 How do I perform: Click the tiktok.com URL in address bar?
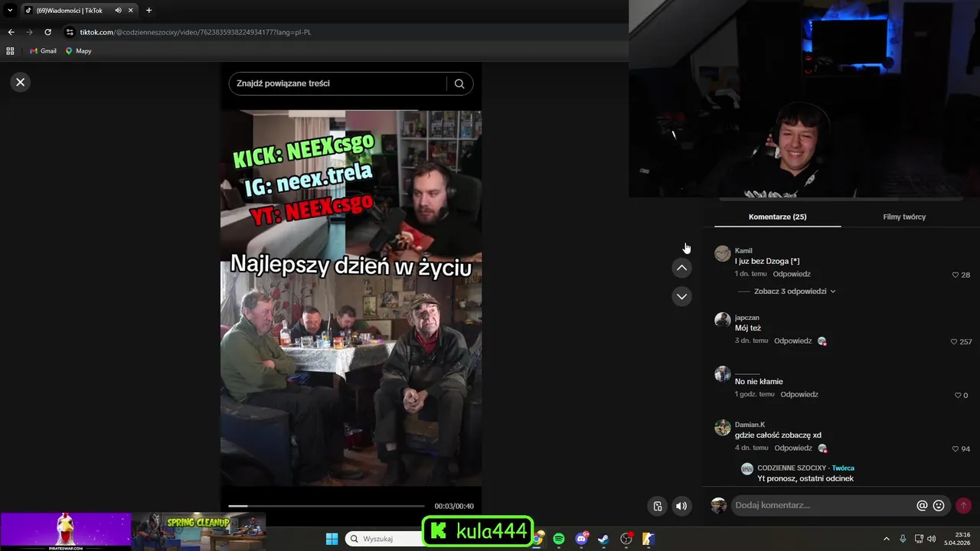point(195,32)
